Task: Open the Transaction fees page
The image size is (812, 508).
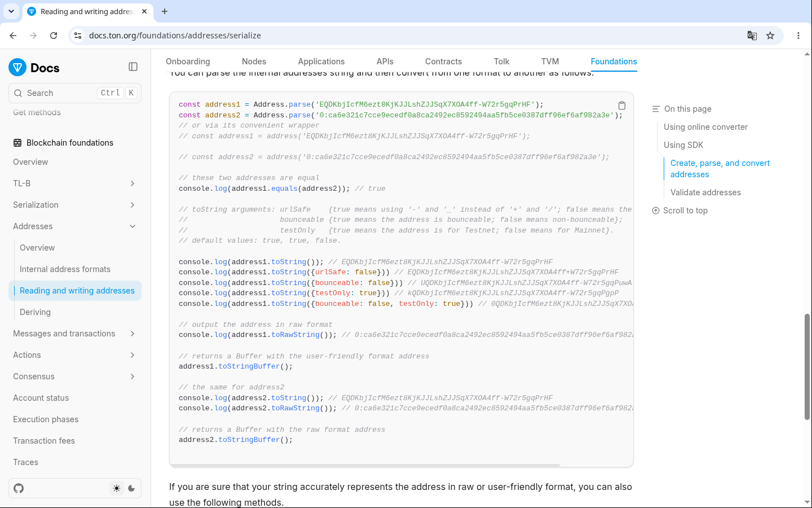Action: [44, 441]
